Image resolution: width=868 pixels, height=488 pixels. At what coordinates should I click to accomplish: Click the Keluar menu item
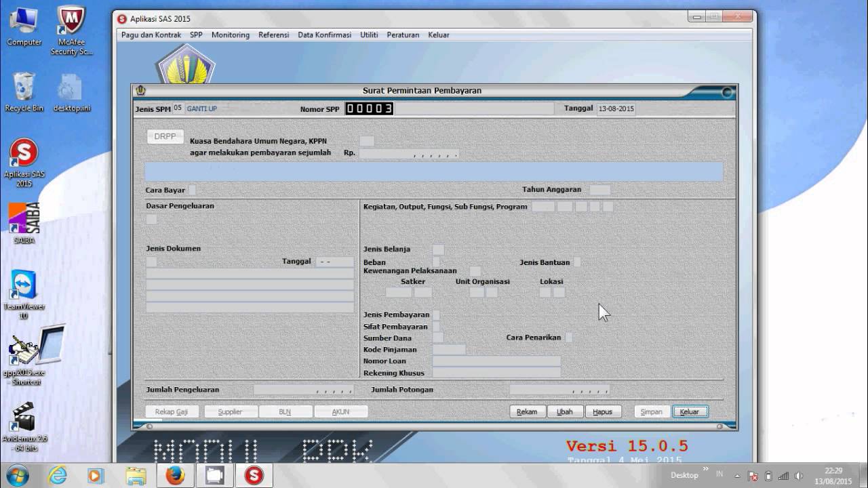coord(439,35)
